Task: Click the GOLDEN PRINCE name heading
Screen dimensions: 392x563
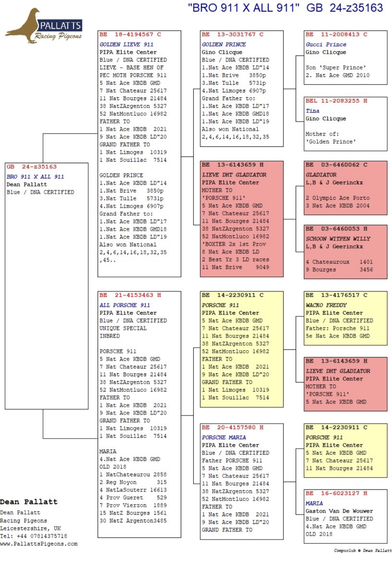Action: pyautogui.click(x=224, y=44)
